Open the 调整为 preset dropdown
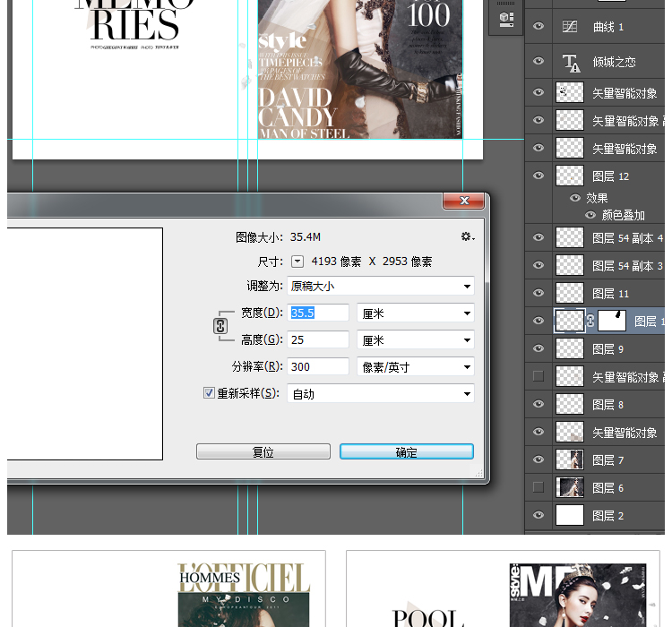Screen dimensions: 672x627 pyautogui.click(x=380, y=287)
